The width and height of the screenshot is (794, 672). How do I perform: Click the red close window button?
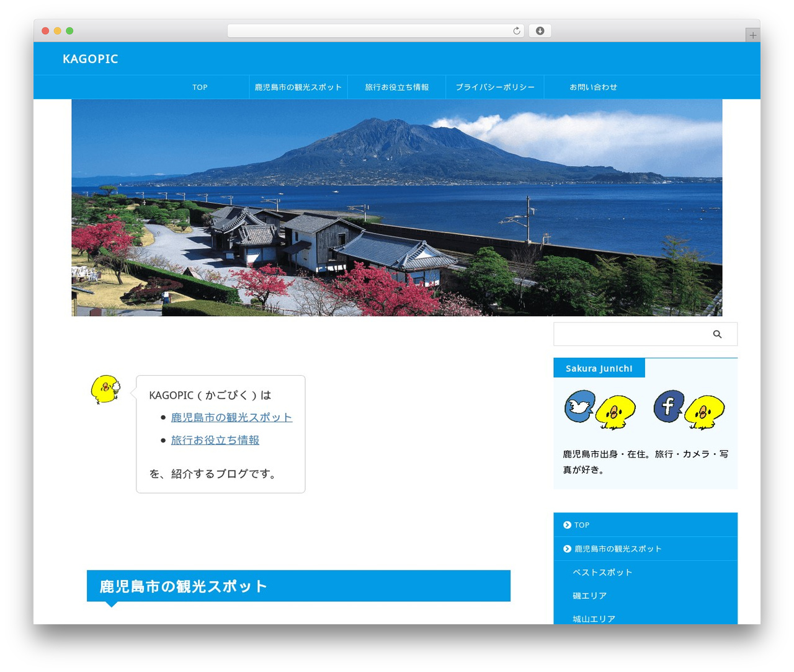click(45, 31)
